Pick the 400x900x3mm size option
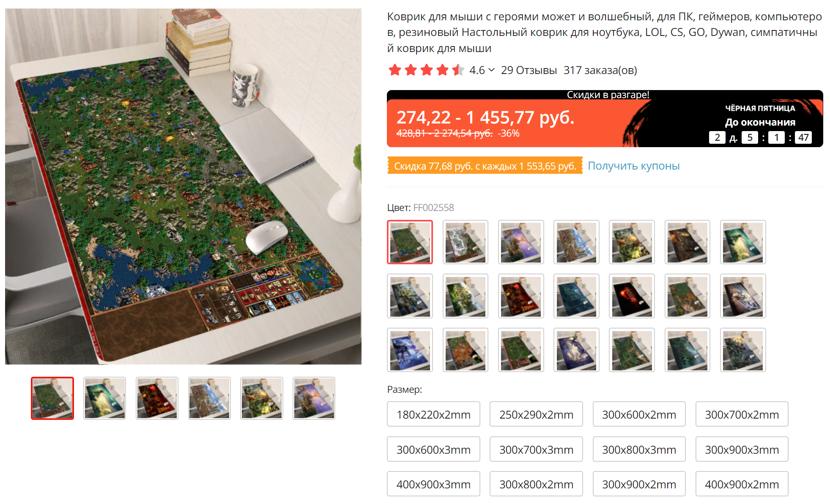Screen dimensions: 830x504 pyautogui.click(x=433, y=484)
